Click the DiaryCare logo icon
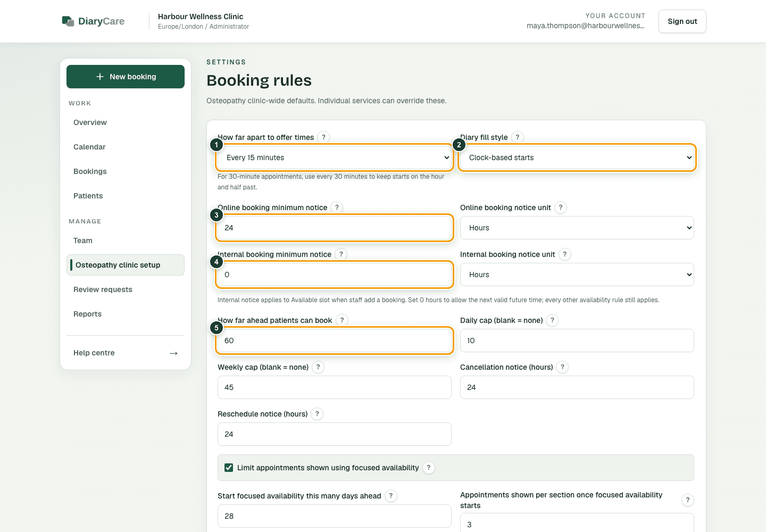The image size is (766, 532). [68, 21]
